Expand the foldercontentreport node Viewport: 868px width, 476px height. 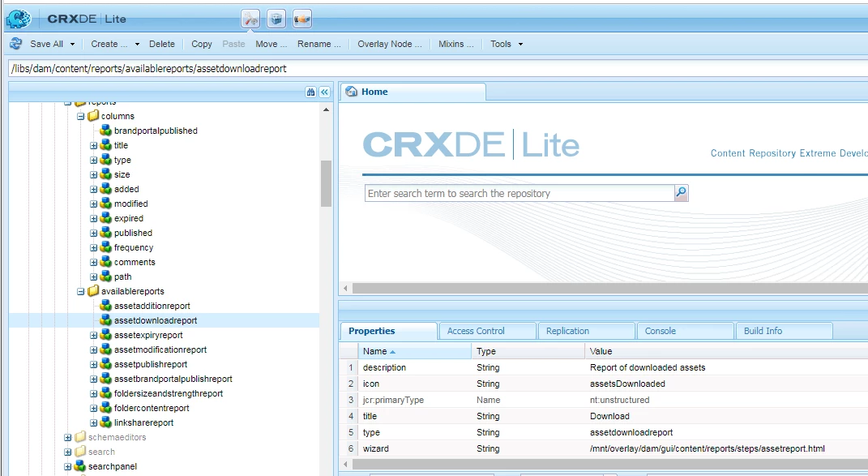pos(93,409)
